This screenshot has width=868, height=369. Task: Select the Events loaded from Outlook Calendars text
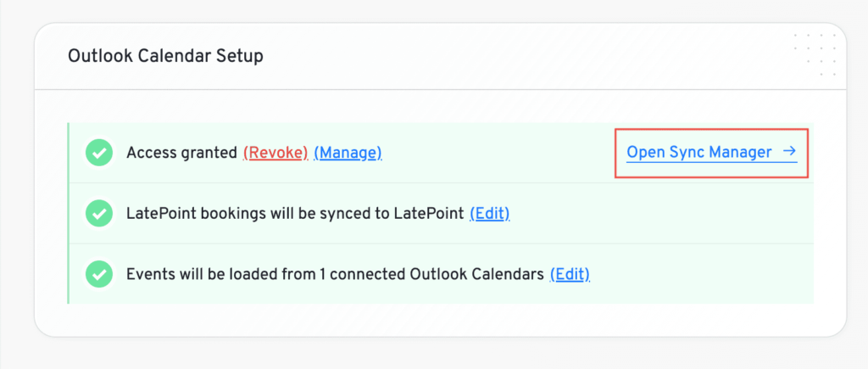pyautogui.click(x=334, y=274)
